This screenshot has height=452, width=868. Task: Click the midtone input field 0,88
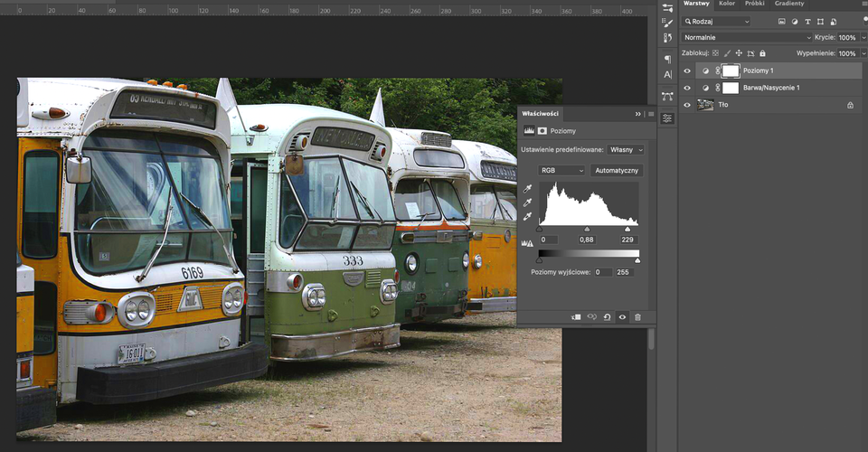[586, 240]
